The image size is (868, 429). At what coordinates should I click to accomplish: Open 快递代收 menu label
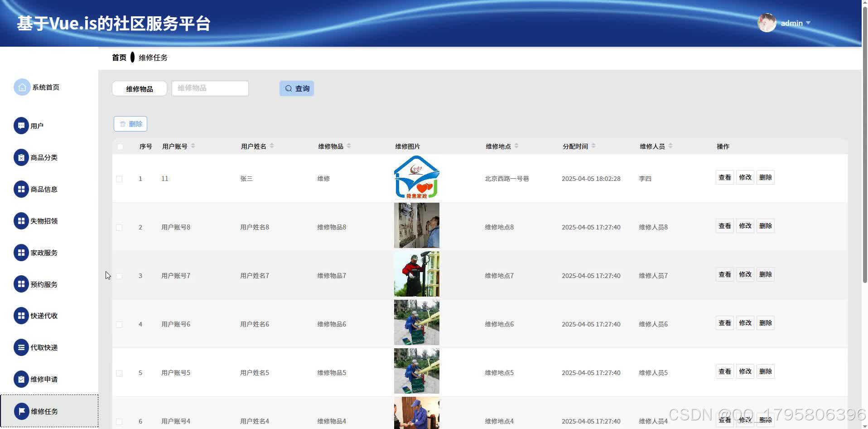pos(44,316)
